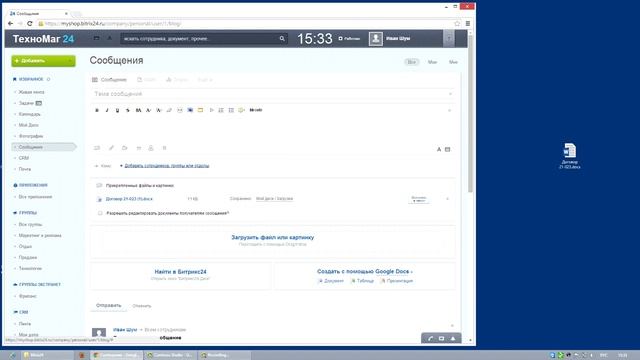Open CRM item under Избранное
Screen dimensions: 640x360
click(x=24, y=158)
